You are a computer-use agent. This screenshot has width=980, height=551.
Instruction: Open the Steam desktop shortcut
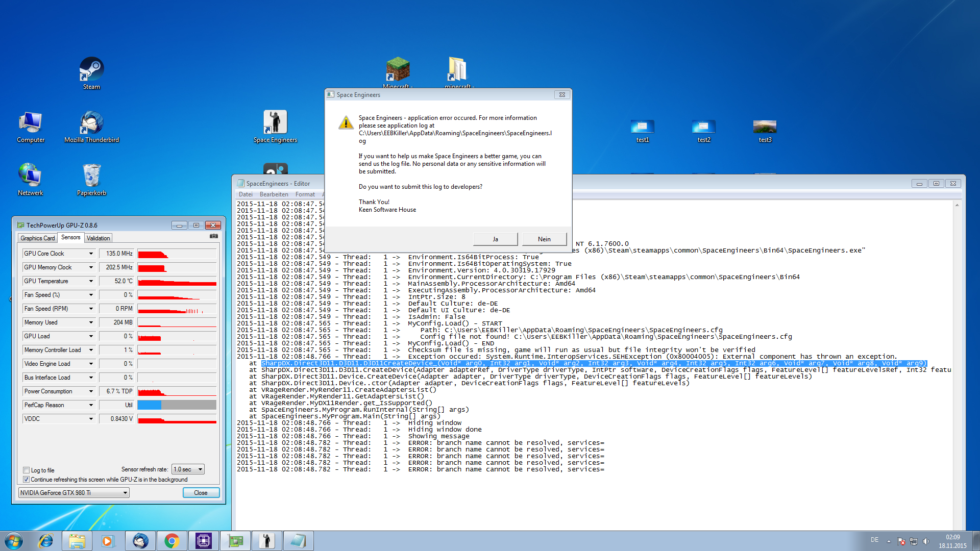click(91, 73)
